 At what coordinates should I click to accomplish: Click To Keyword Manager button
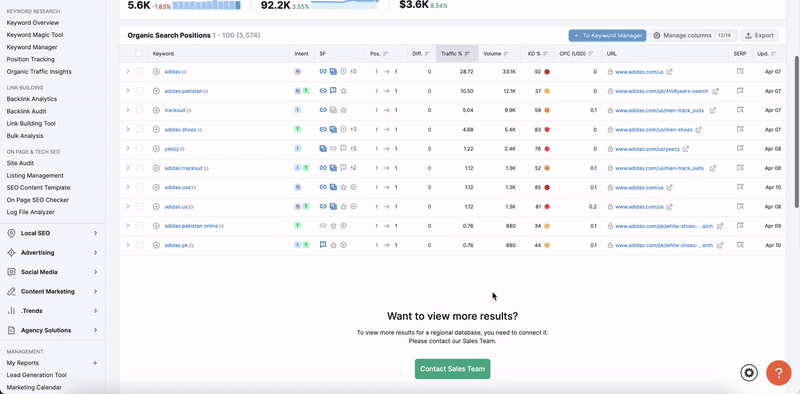tap(608, 35)
